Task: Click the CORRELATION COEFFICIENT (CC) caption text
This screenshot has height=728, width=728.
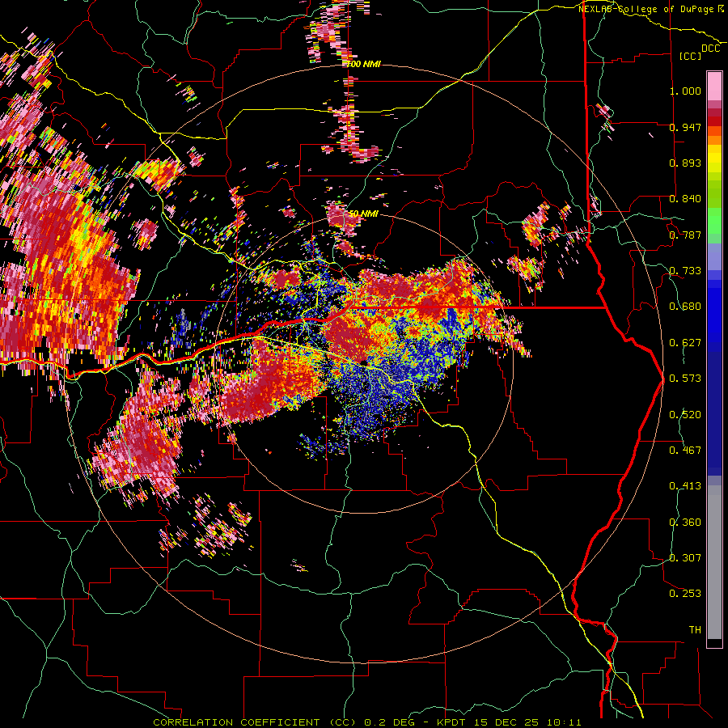Action: [x=255, y=722]
